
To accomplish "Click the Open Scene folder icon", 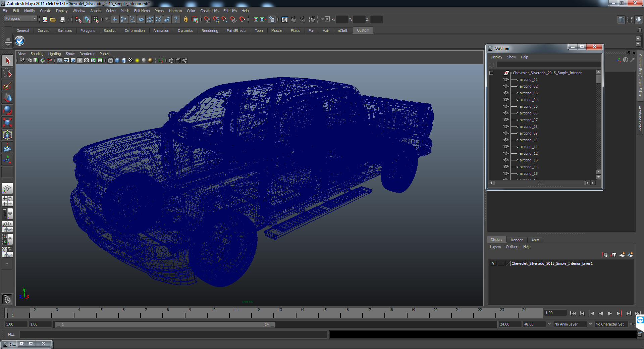I will (x=53, y=19).
